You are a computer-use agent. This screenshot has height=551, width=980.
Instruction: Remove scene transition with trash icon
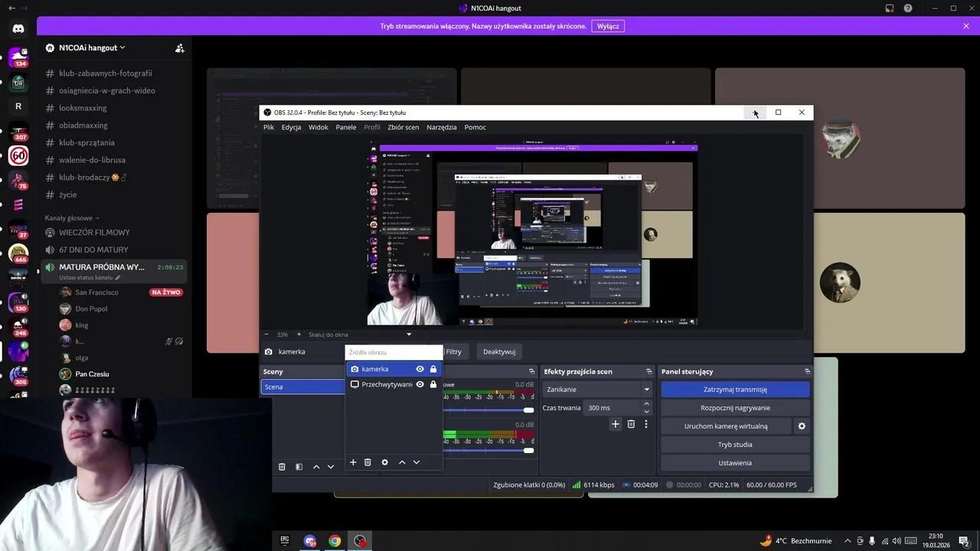[x=631, y=424]
